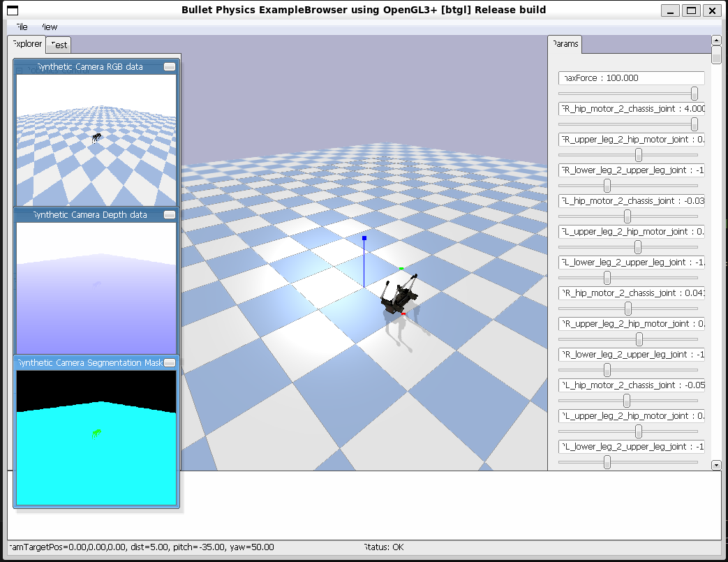Click the Params scrollbar down arrow

point(716,465)
